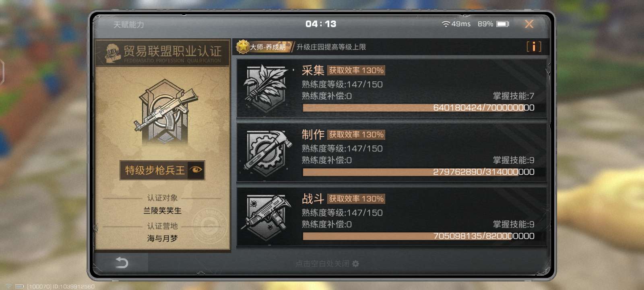Toggle the eye icon beside 特级步枪兵王
This screenshot has height=290, width=644.
(x=196, y=170)
